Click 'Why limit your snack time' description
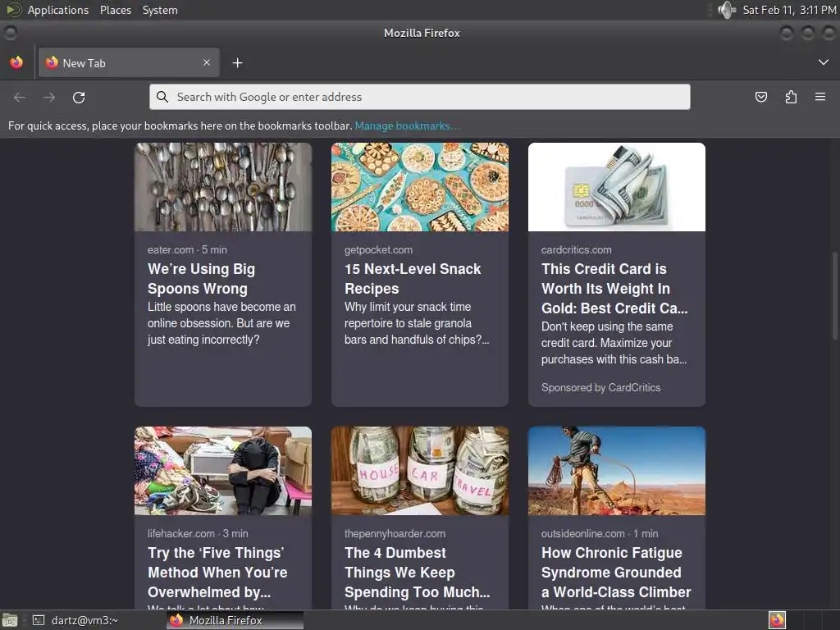This screenshot has height=630, width=840. click(x=417, y=323)
